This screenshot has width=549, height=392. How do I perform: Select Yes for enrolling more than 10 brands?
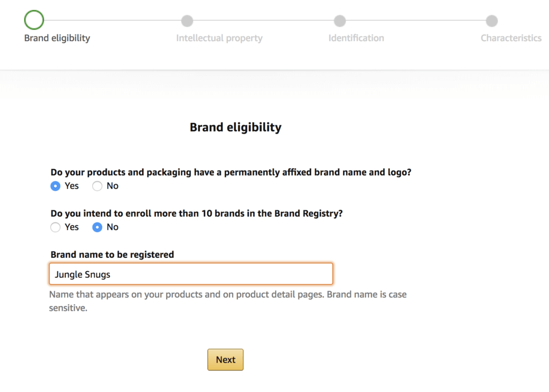coord(55,227)
